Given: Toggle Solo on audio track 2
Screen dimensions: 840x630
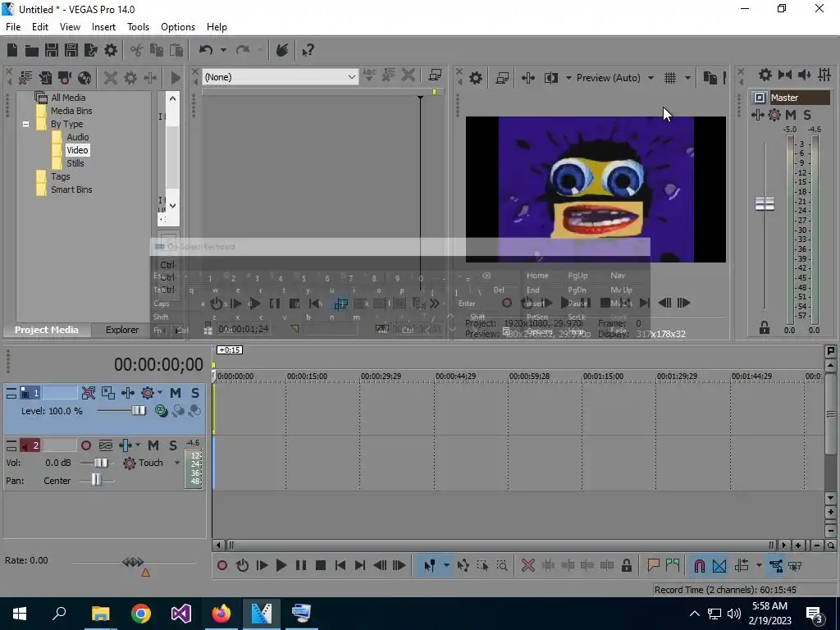Looking at the screenshot, I should coord(172,445).
